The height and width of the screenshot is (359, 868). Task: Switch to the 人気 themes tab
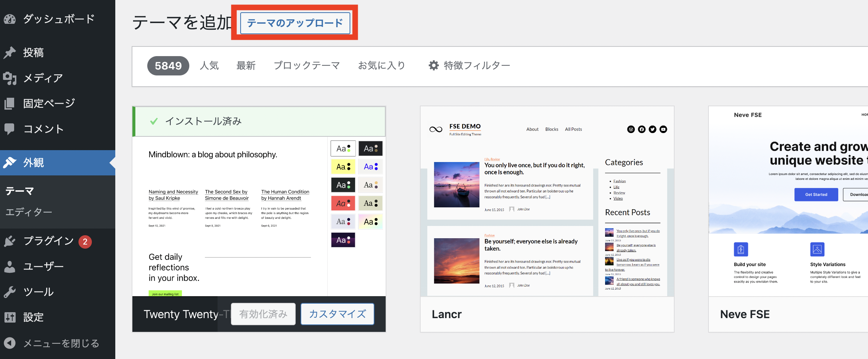point(209,65)
